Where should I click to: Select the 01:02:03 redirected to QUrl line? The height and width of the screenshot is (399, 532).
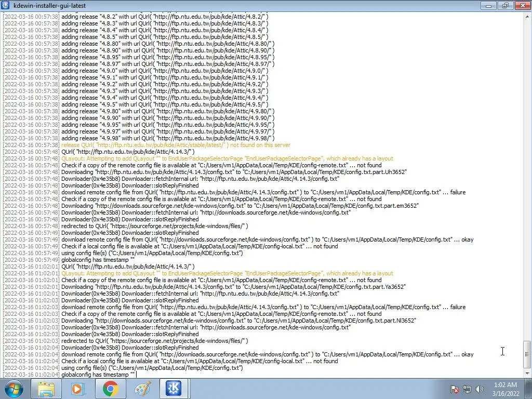pyautogui.click(x=126, y=341)
